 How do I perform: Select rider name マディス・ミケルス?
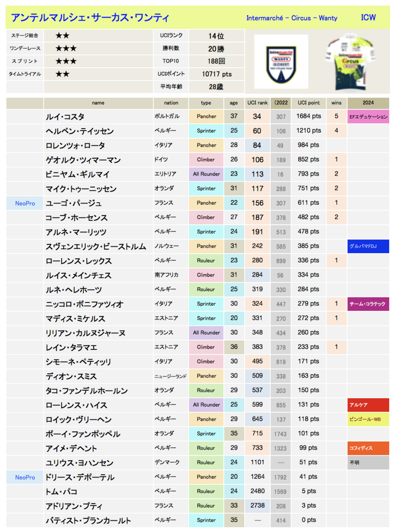75,319
